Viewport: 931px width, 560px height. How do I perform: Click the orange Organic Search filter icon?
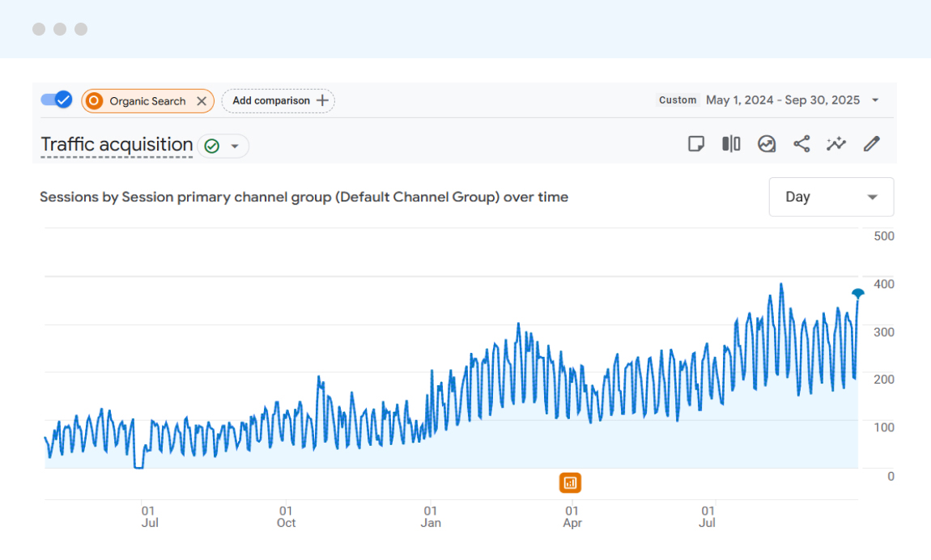96,100
